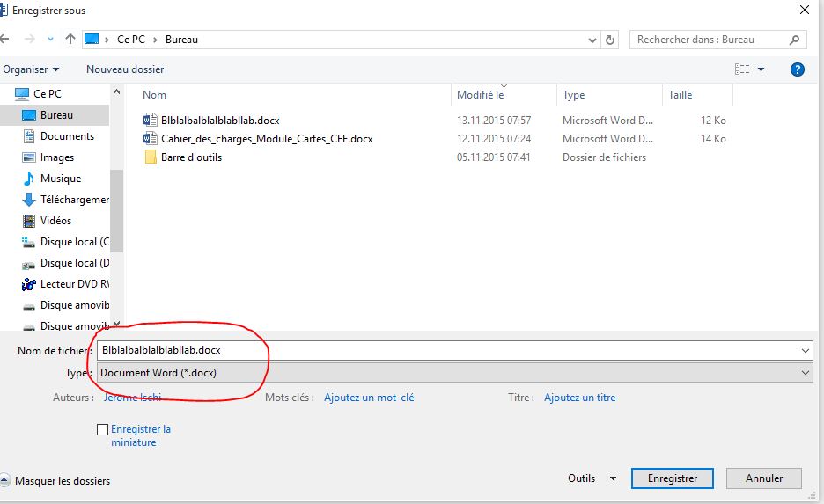Click the Annuler button

click(x=764, y=478)
